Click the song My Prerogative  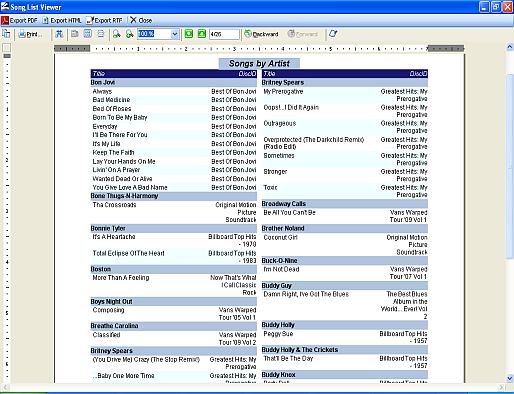[283, 91]
